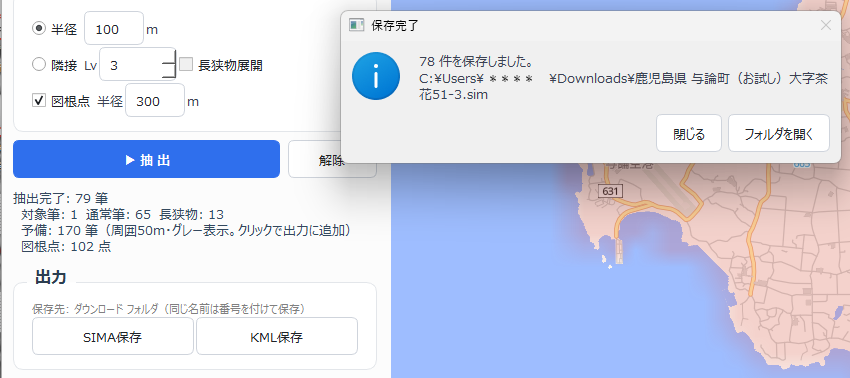
Task: Click 閉じる in the 保存完了 dialog
Action: pos(689,133)
